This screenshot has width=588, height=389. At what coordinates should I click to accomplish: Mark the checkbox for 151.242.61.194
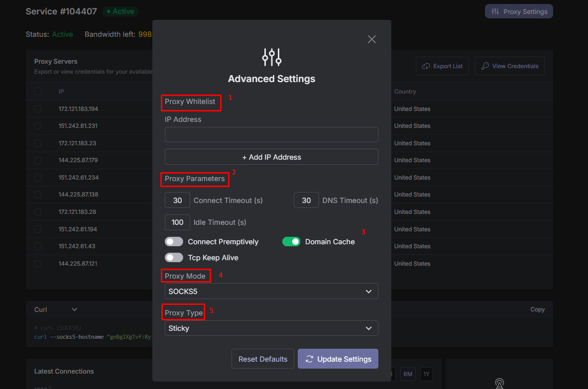[x=38, y=229]
